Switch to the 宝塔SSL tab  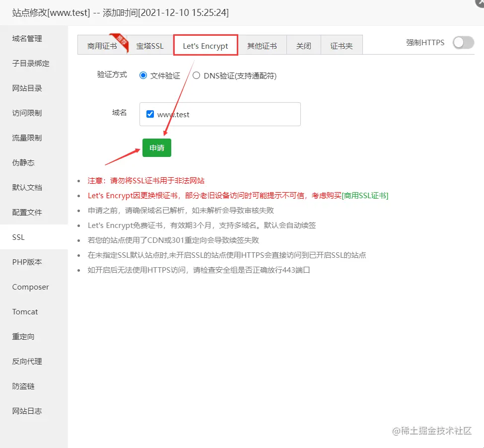click(150, 46)
